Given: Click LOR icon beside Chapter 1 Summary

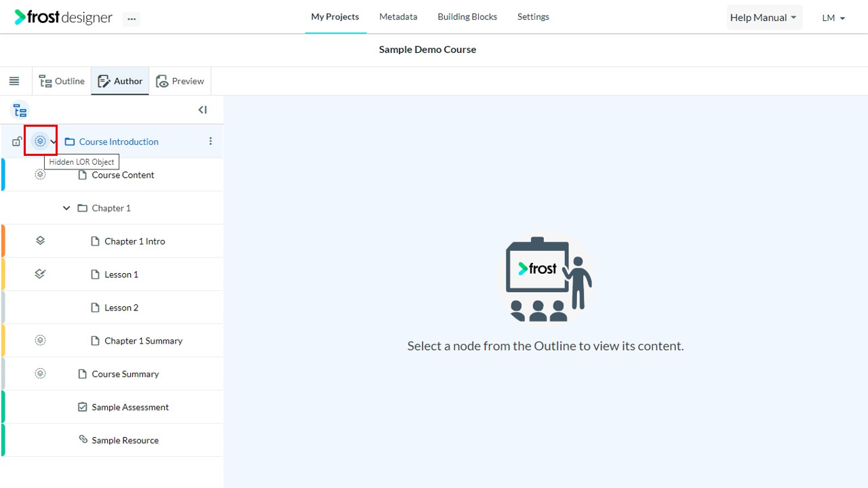Looking at the screenshot, I should pos(40,340).
